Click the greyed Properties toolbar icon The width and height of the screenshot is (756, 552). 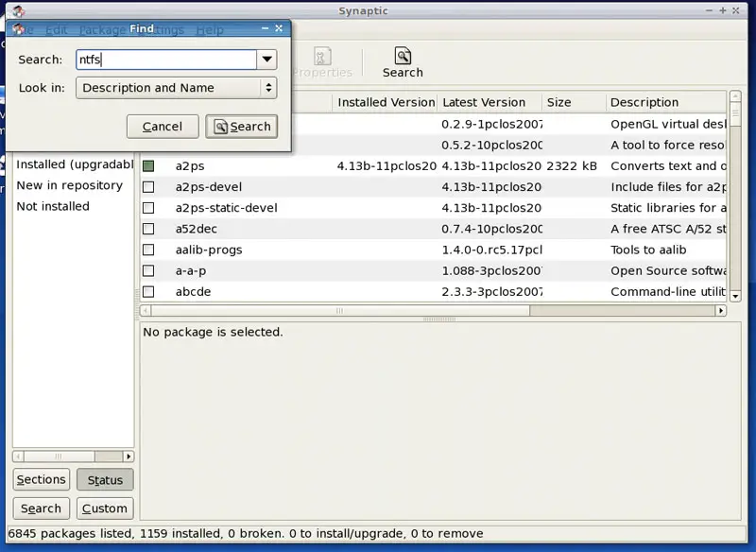coord(322,62)
